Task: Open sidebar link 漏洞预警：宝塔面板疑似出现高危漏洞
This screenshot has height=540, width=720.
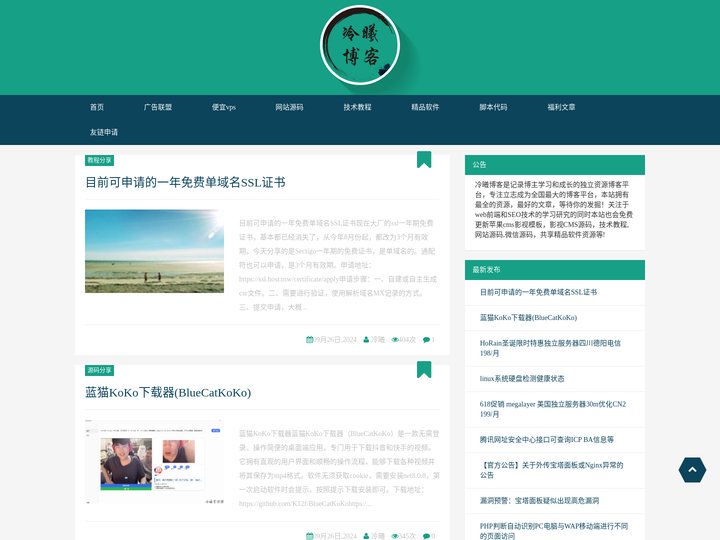Action: click(539, 501)
